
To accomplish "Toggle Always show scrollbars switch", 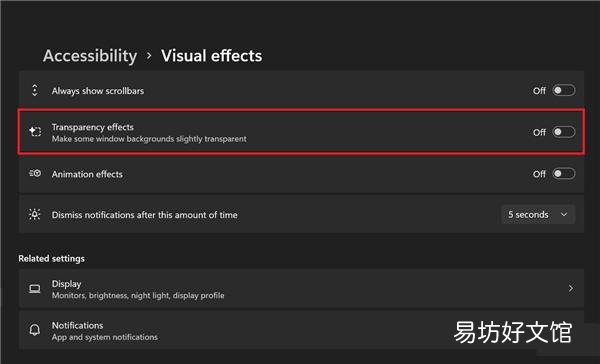I will [x=564, y=90].
